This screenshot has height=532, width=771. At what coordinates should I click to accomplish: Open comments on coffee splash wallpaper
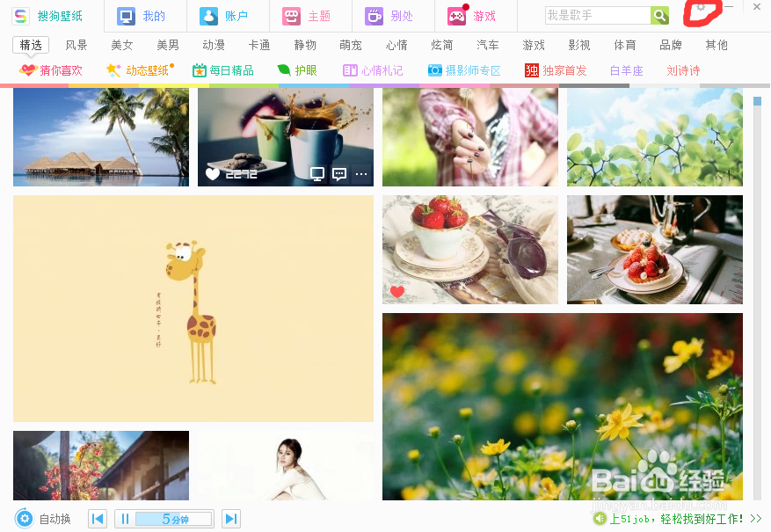(339, 173)
